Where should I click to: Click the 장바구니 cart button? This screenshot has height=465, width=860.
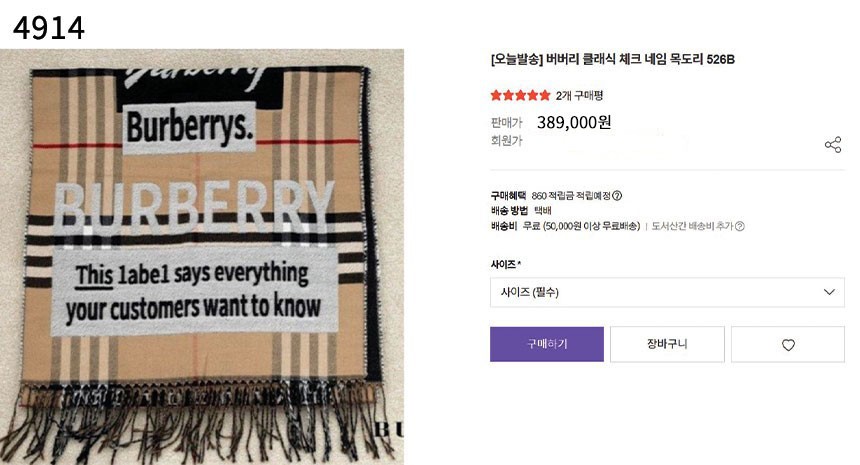(x=667, y=344)
